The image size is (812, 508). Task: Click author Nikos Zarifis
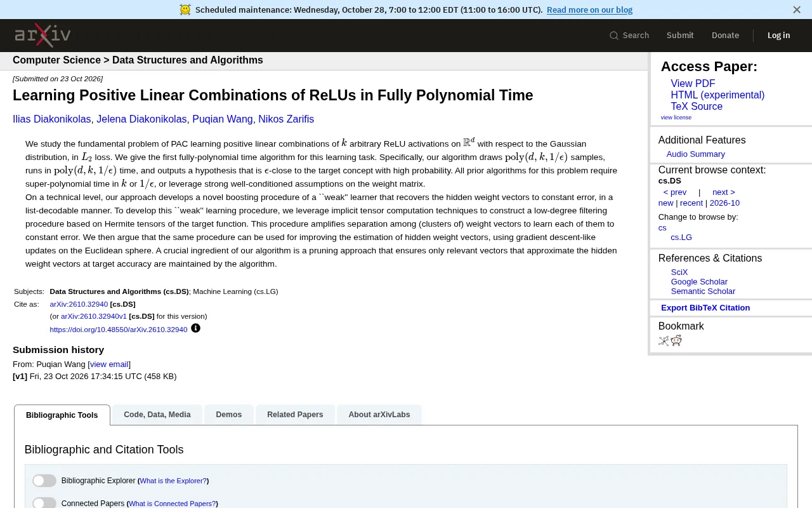(286, 119)
